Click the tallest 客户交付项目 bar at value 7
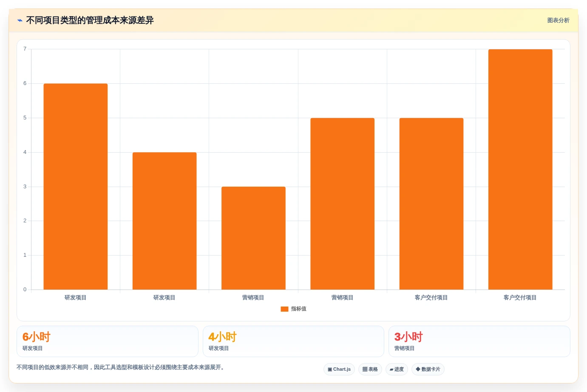This screenshot has height=392, width=587. click(520, 170)
